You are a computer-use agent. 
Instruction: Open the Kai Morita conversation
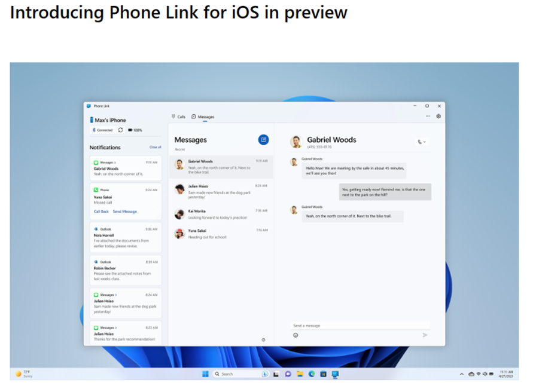221,214
